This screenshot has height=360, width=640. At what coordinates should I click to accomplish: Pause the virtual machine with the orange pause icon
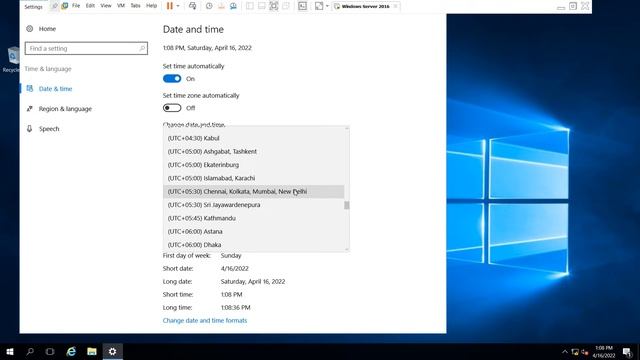click(x=170, y=6)
